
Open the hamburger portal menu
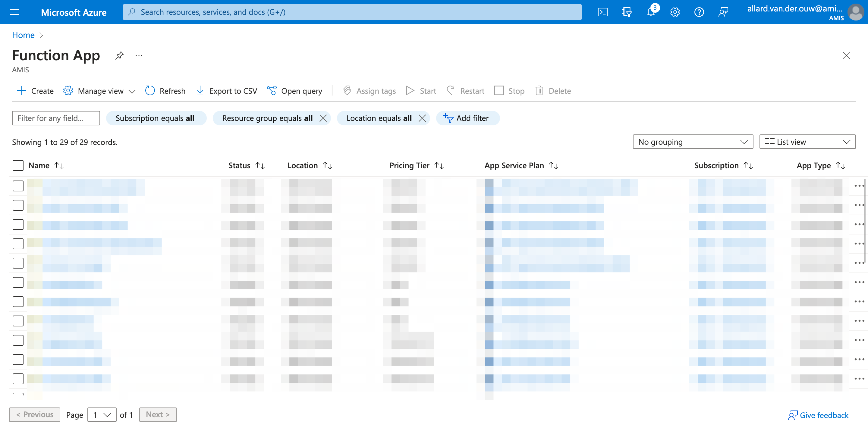[14, 12]
